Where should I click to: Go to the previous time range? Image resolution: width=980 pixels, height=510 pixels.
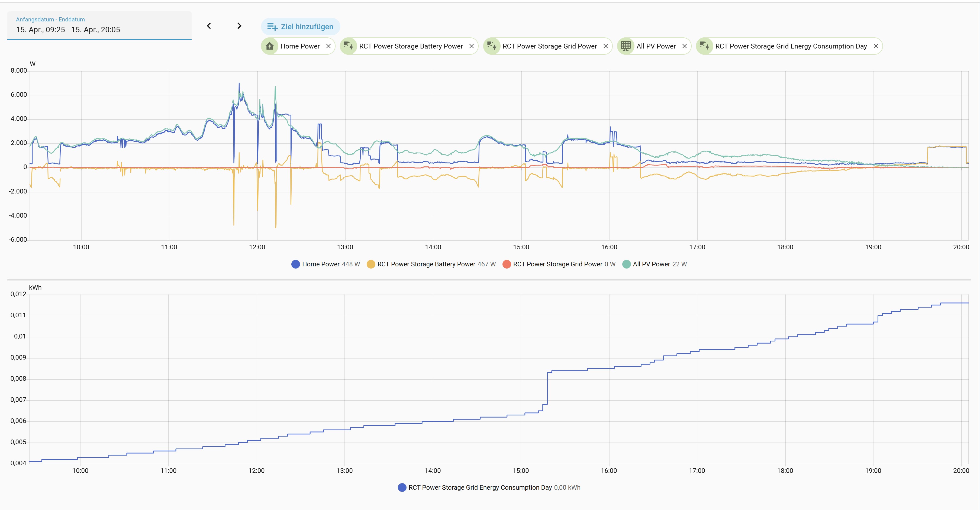tap(209, 26)
